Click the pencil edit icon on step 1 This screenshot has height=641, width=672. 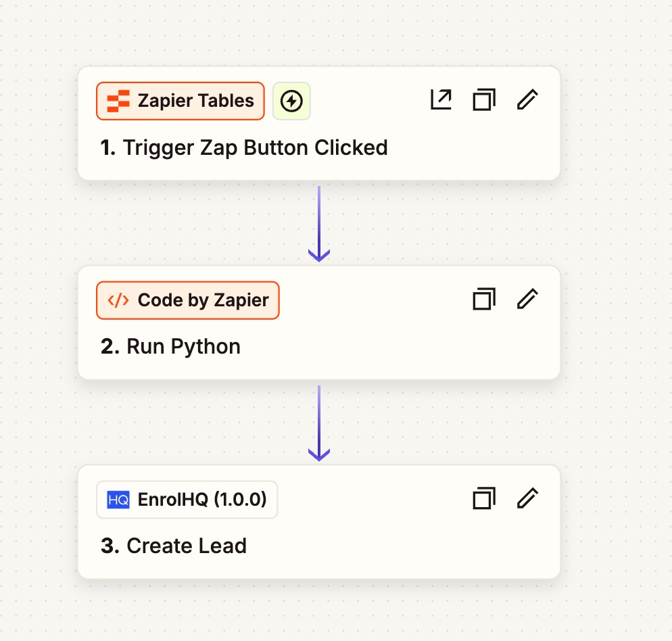tap(527, 99)
